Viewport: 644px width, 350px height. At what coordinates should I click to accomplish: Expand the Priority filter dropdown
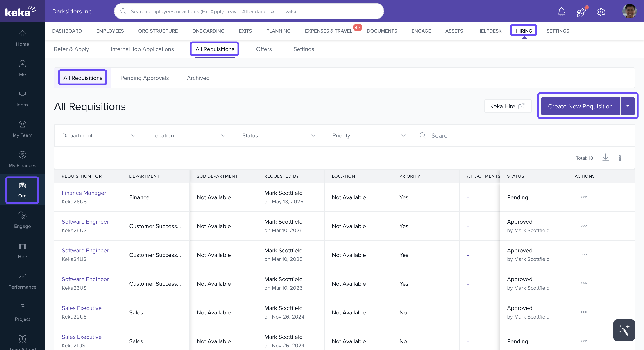[x=370, y=135]
